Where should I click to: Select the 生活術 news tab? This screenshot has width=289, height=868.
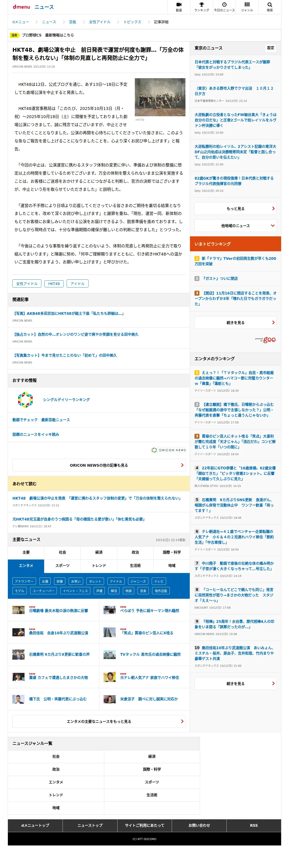[x=135, y=566]
